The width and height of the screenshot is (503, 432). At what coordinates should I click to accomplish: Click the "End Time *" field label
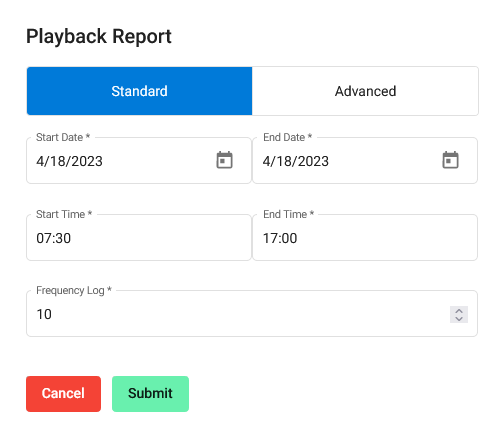(288, 214)
